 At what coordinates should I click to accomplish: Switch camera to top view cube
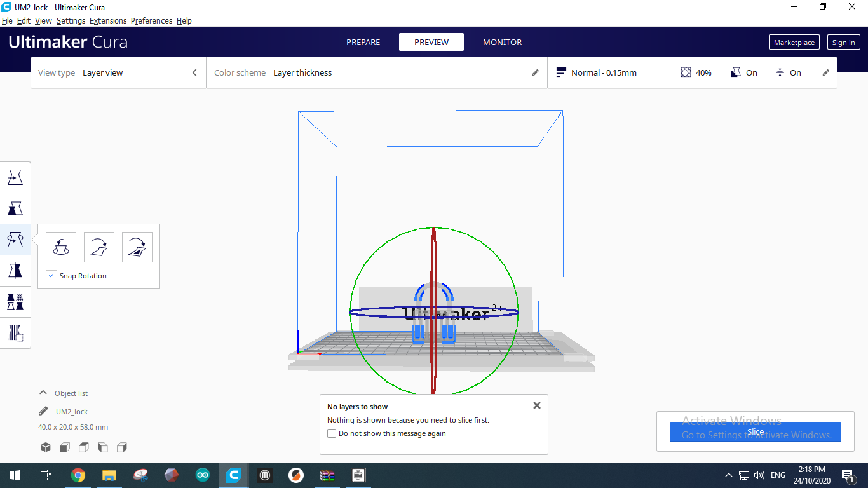[x=84, y=447]
